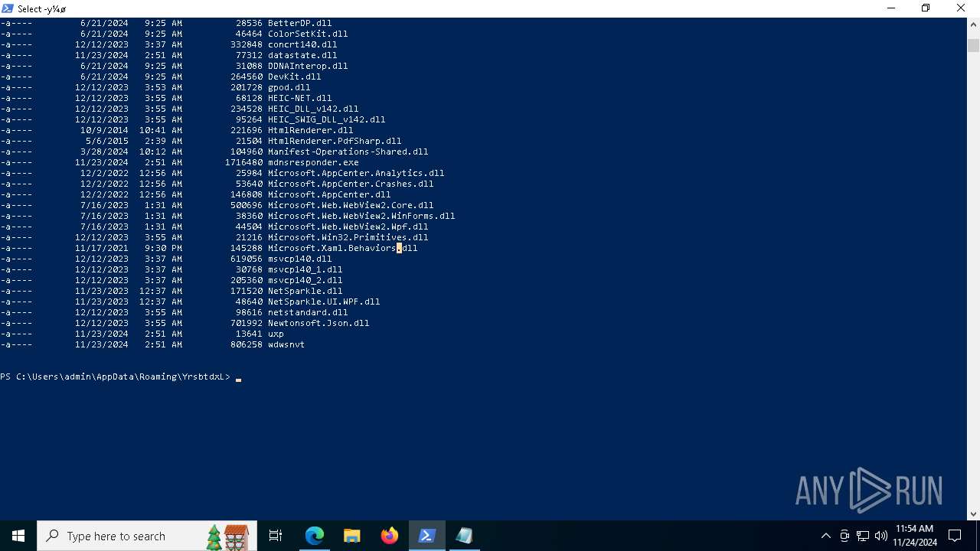The height and width of the screenshot is (551, 980).
Task: Click the Type here to search box
Action: point(147,536)
